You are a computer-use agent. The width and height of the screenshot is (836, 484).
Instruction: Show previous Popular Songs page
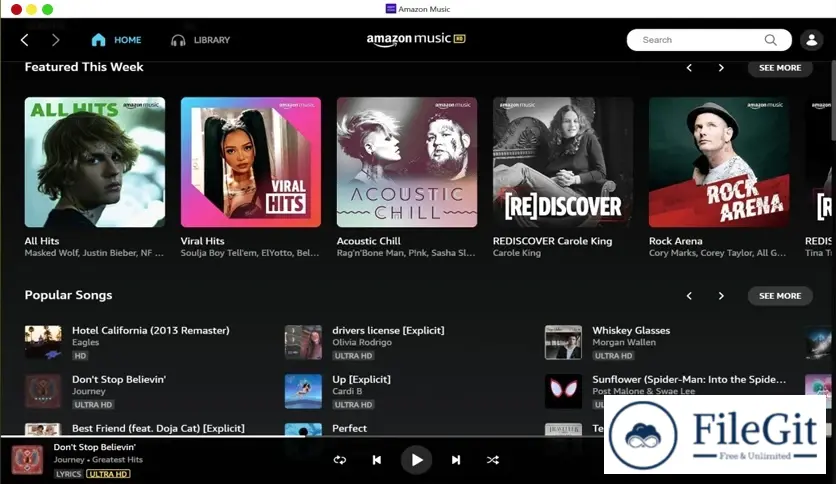[x=689, y=296]
